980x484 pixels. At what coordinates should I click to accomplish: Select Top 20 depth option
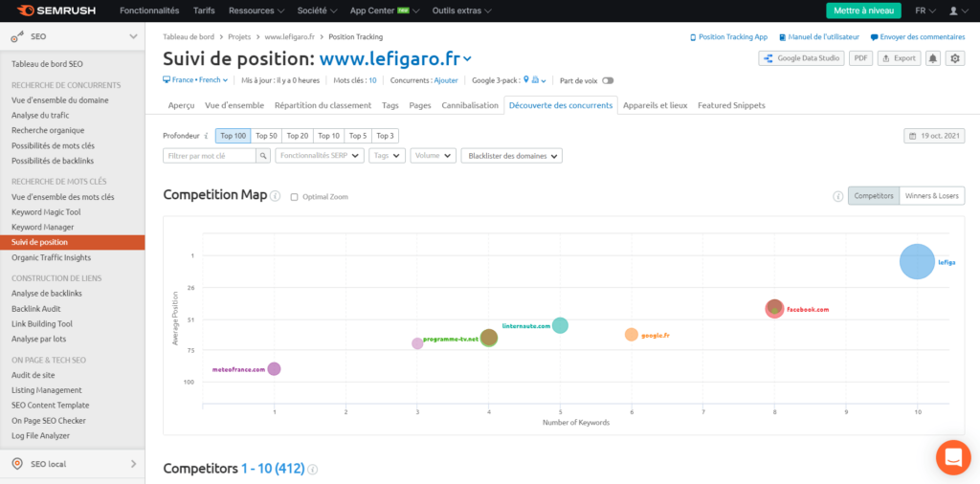(298, 136)
